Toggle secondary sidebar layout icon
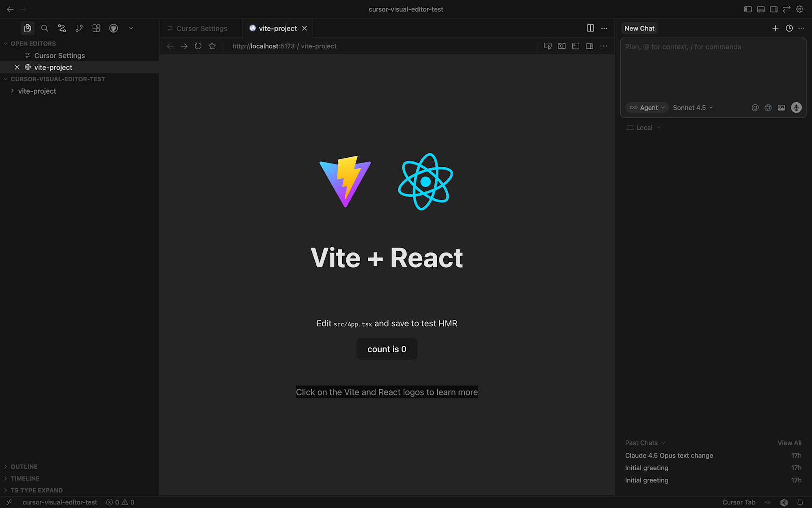Viewport: 812px width, 508px height. [x=774, y=9]
